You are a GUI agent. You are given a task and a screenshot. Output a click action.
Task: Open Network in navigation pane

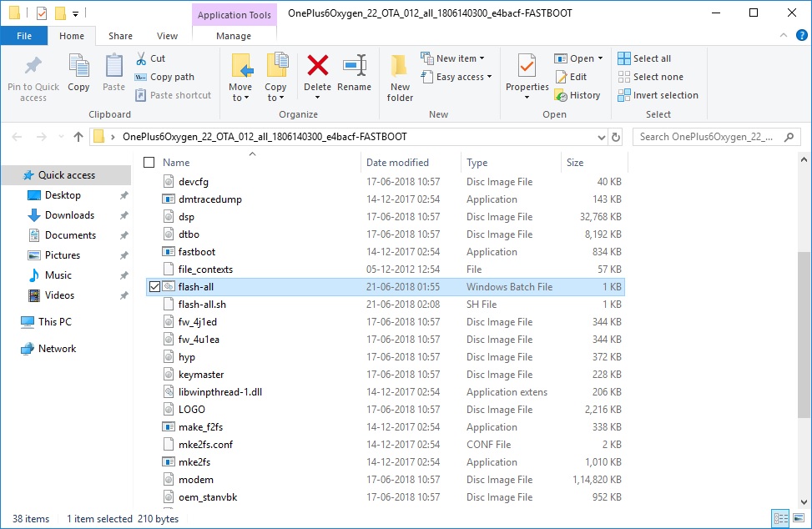(x=57, y=349)
